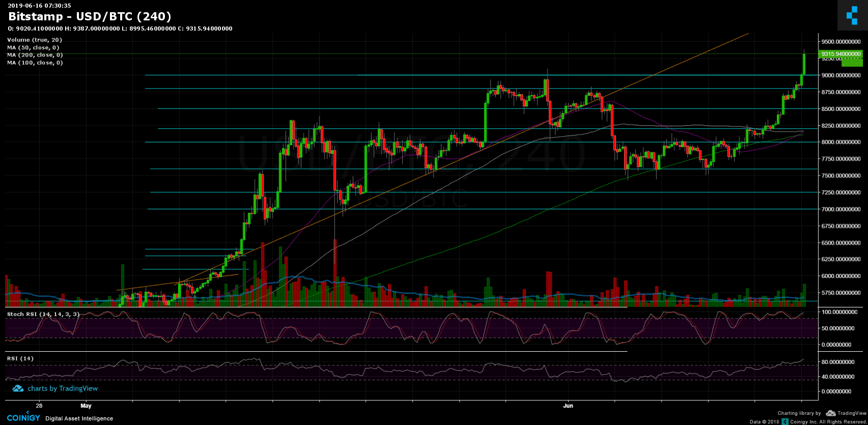Select the MA (100, close, 0) indicator label
This screenshot has height=425, width=868.
35,63
